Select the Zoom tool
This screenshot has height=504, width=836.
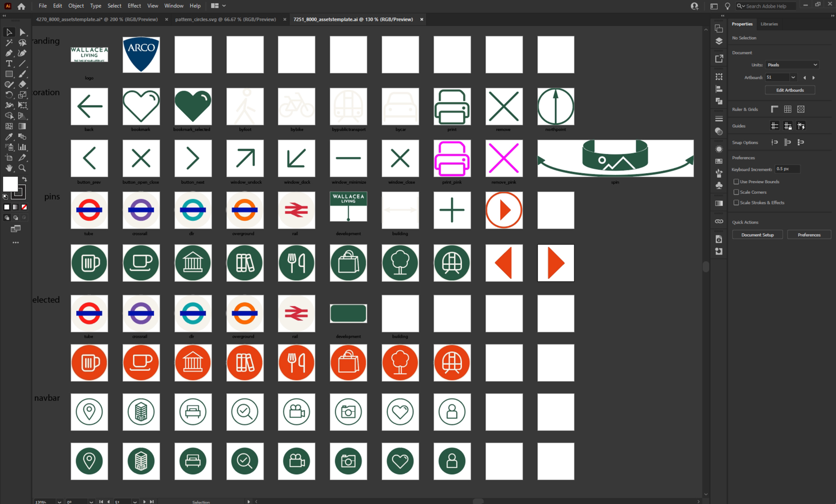pyautogui.click(x=22, y=168)
